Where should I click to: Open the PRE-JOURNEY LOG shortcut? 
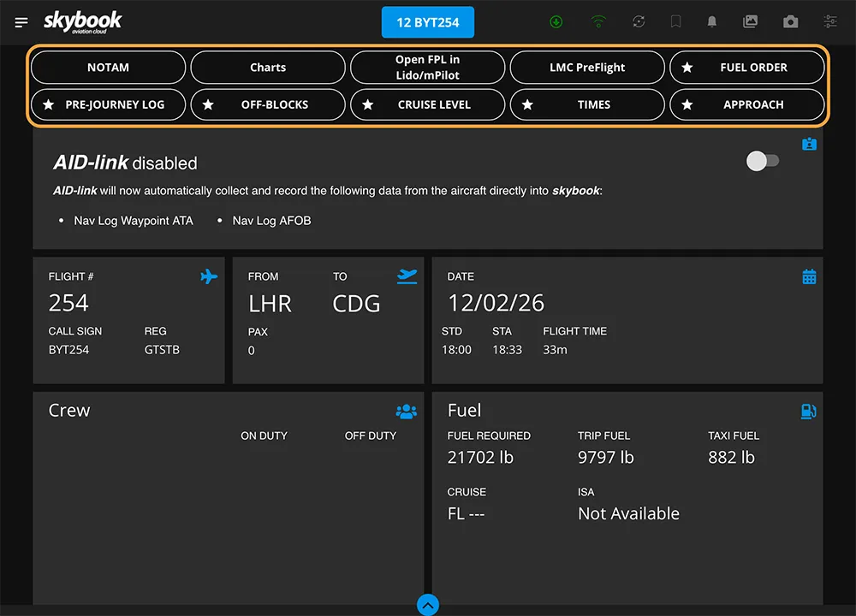tap(109, 104)
